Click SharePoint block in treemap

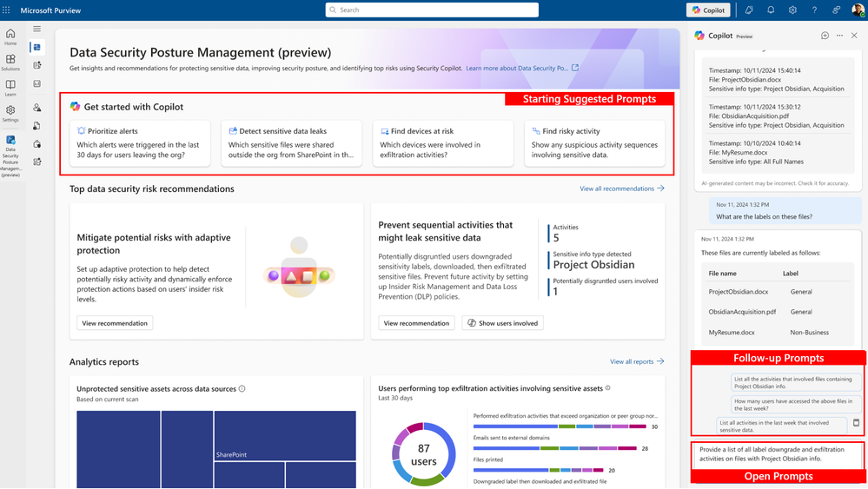point(284,435)
